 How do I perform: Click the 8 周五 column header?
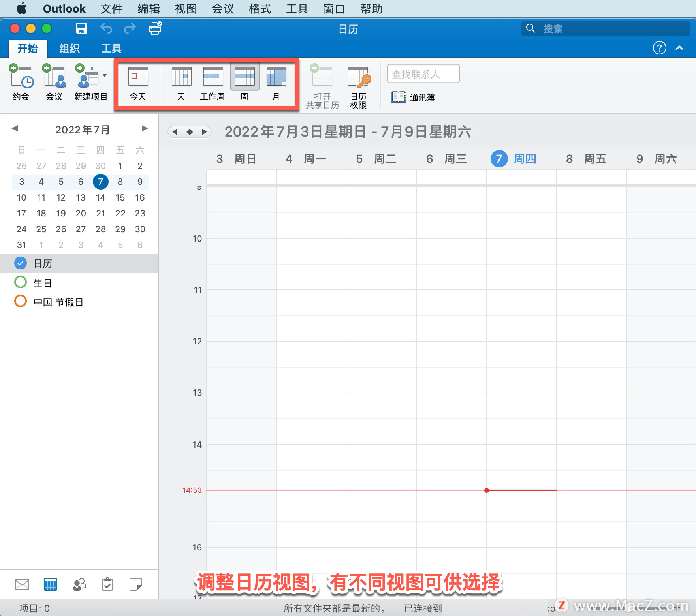click(586, 159)
